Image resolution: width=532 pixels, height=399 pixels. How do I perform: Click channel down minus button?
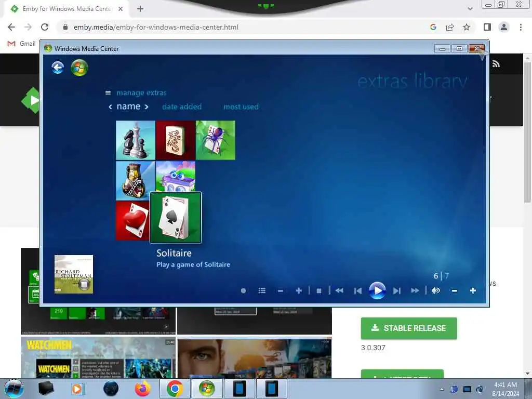280,291
